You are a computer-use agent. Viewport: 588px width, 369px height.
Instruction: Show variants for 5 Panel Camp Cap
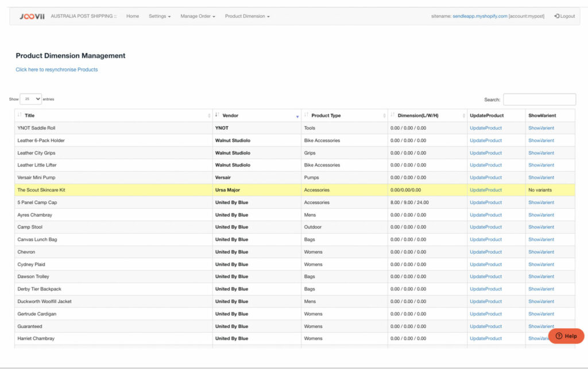(x=541, y=202)
